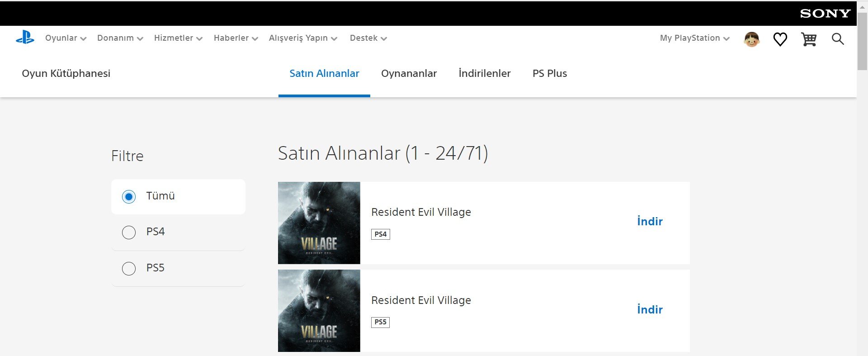
Task: Click the page vertical scrollbar thumb
Action: 862,42
